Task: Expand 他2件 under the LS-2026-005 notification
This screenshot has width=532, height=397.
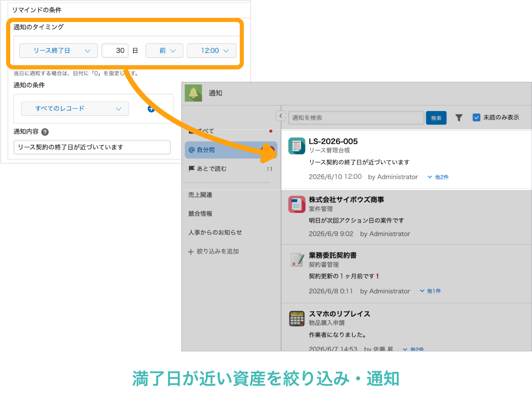Action: [x=438, y=177]
